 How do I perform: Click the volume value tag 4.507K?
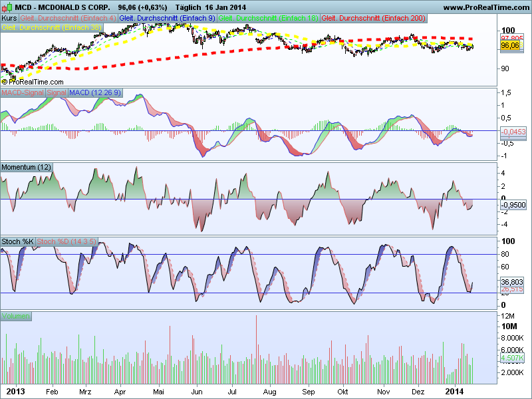512,358
